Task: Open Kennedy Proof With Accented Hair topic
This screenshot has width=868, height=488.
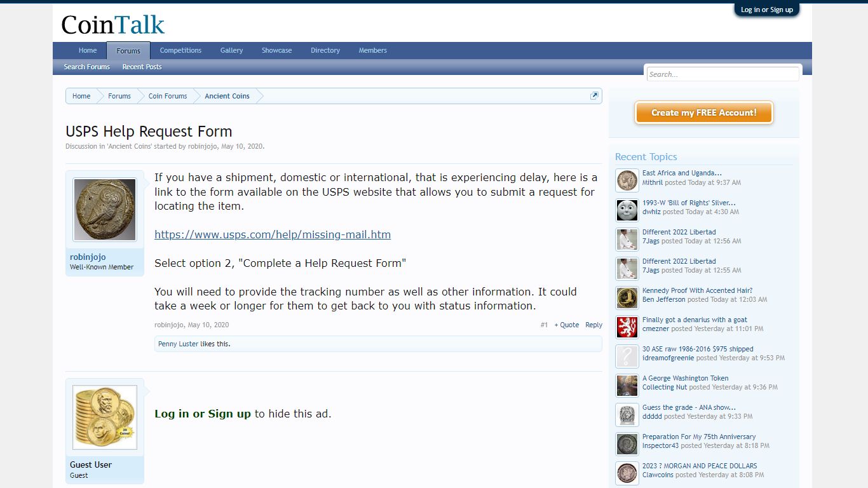Action: tap(698, 290)
